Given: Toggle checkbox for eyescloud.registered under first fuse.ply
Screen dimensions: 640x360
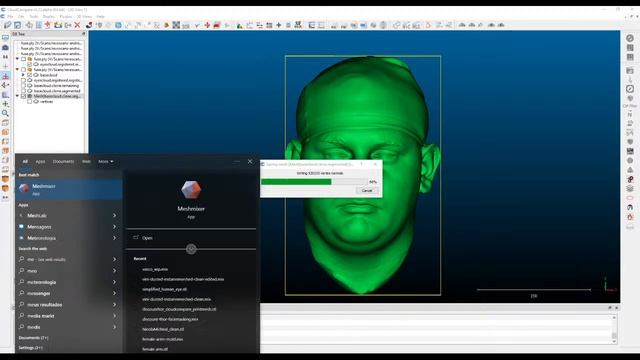Looking at the screenshot, I should (29, 64).
